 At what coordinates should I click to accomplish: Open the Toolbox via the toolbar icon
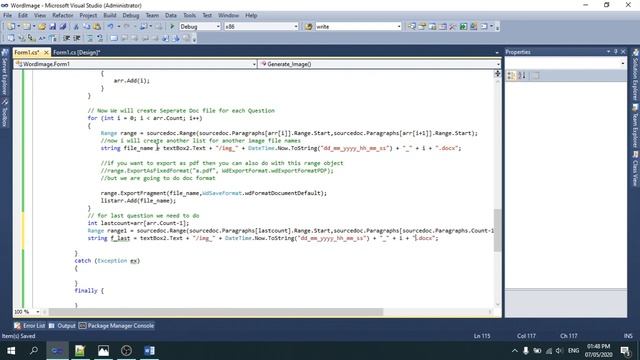[453, 27]
